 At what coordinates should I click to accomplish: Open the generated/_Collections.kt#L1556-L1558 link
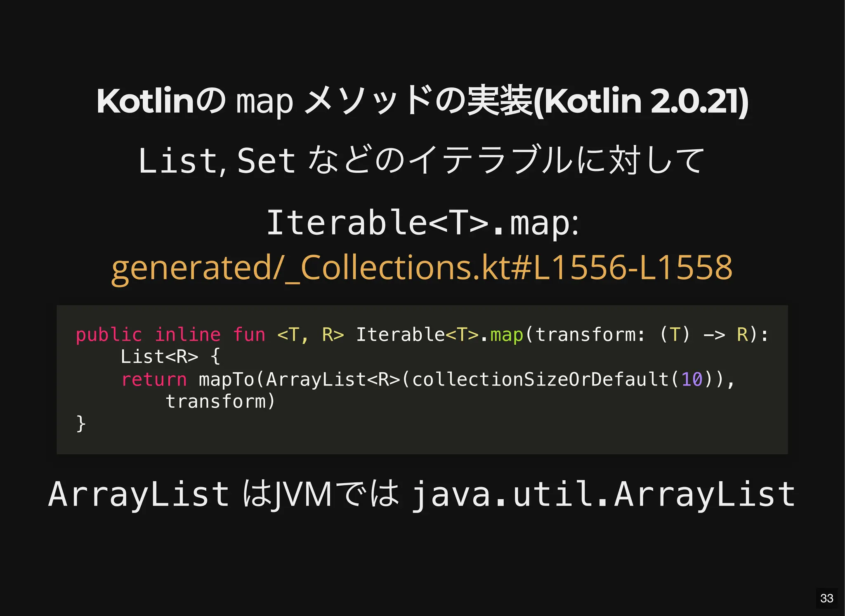422,268
